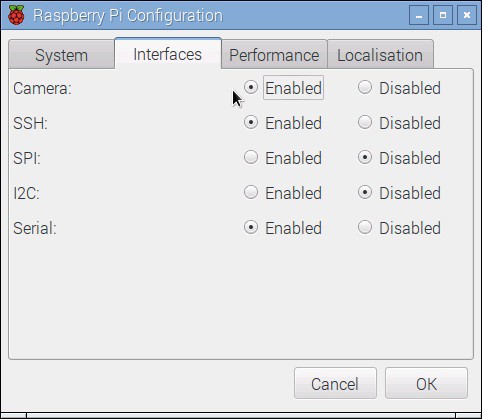Disable the Serial interface
The image size is (483, 419).
coord(399,228)
